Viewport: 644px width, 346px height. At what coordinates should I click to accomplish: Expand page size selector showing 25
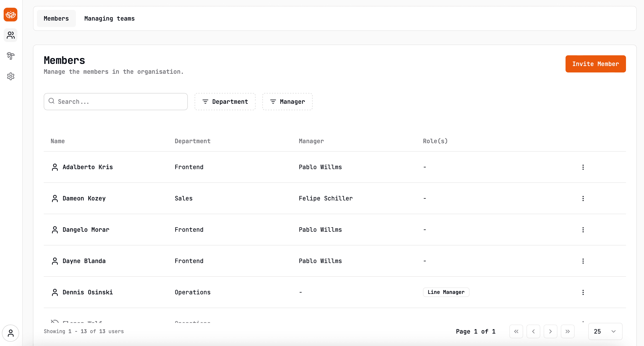pyautogui.click(x=604, y=331)
